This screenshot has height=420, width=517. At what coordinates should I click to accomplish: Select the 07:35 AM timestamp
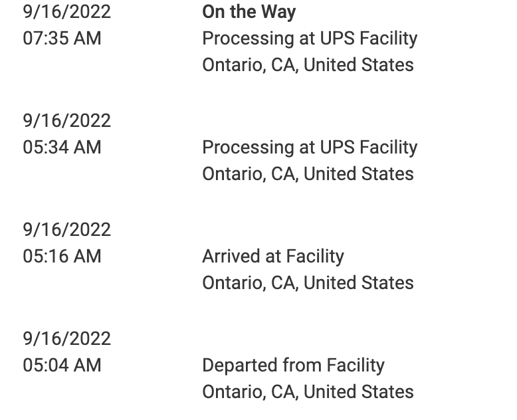(62, 39)
